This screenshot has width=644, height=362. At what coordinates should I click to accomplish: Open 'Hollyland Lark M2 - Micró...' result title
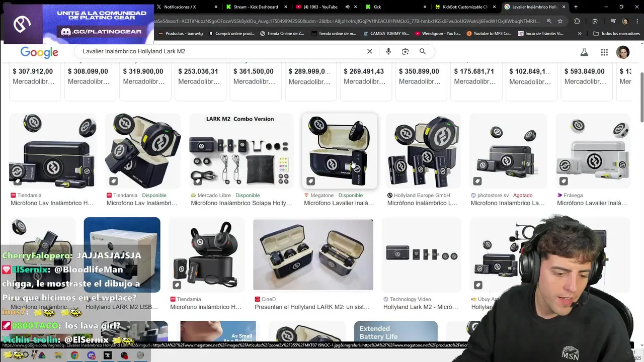tap(421, 307)
